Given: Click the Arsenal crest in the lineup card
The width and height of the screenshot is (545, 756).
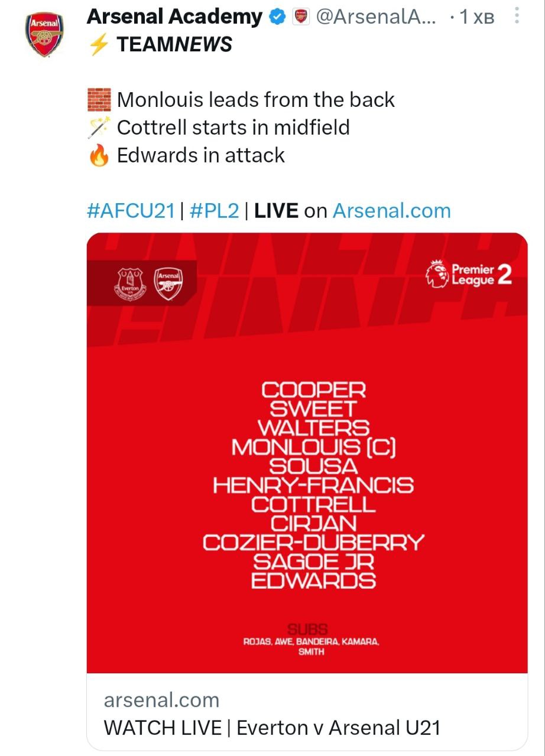Looking at the screenshot, I should point(168,283).
